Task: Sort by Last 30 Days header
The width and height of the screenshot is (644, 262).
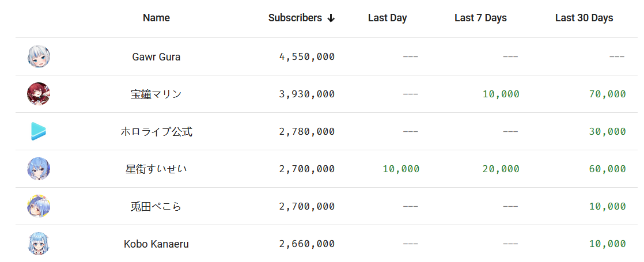Action: click(x=584, y=18)
